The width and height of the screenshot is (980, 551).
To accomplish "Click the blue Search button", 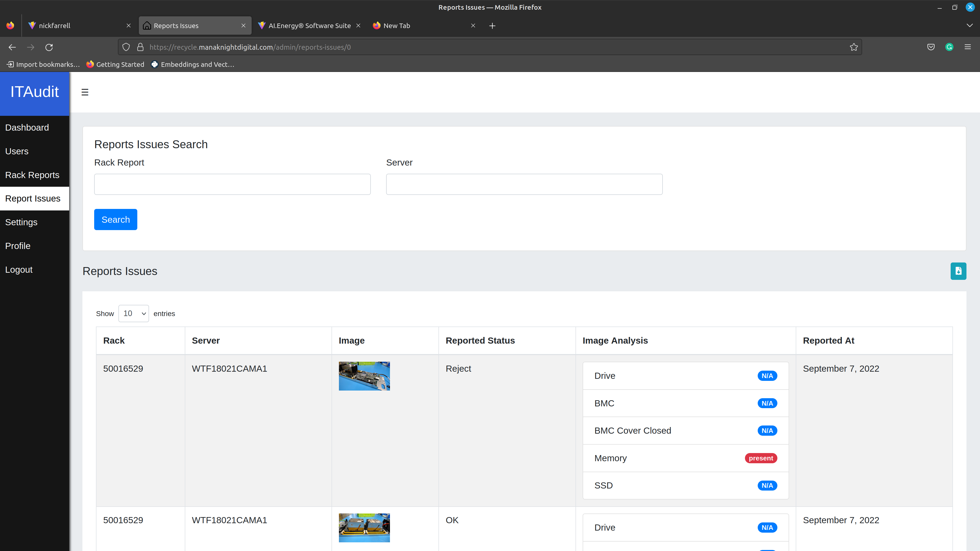I will pyautogui.click(x=116, y=219).
